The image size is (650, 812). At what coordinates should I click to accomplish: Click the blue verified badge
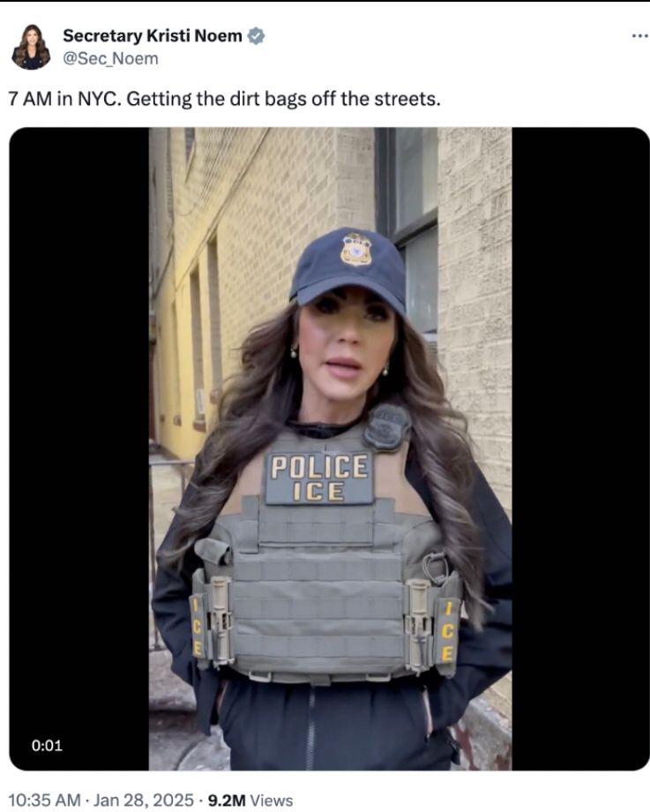coord(256,35)
